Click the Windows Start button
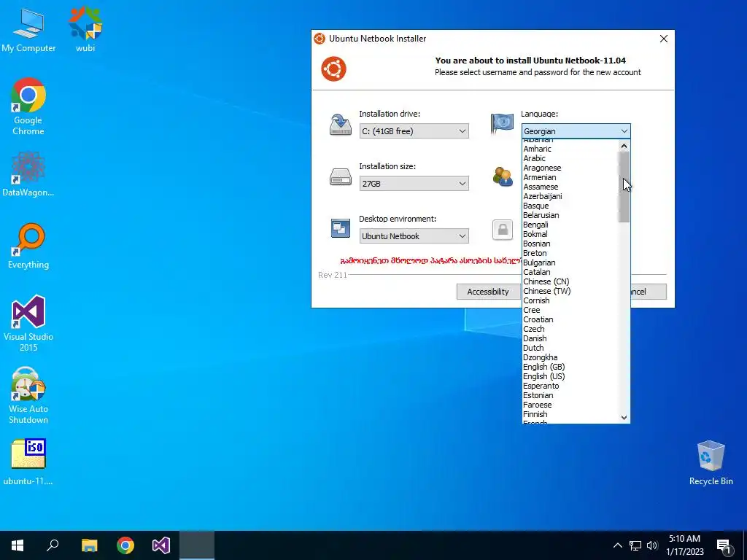Viewport: 747px width, 560px height. click(18, 545)
